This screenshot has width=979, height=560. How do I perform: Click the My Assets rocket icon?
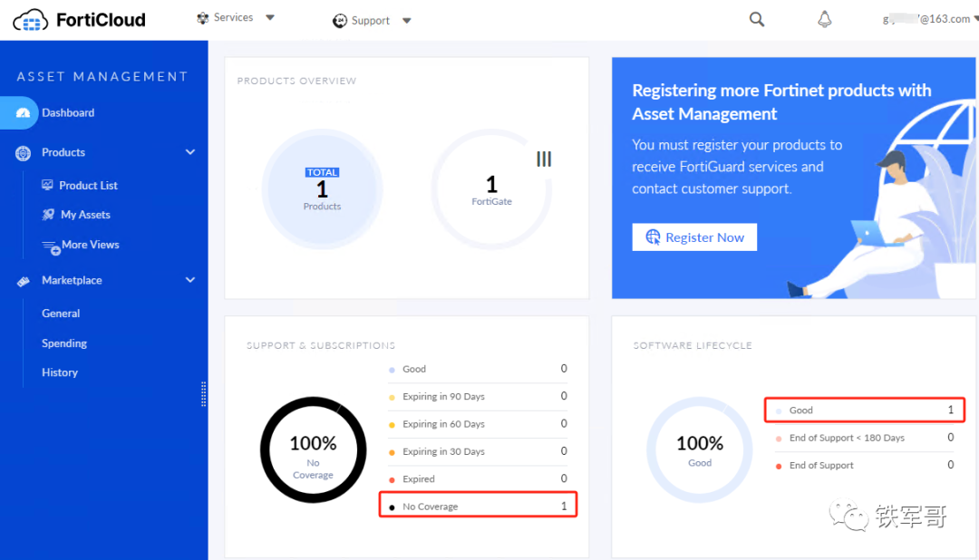pyautogui.click(x=48, y=215)
